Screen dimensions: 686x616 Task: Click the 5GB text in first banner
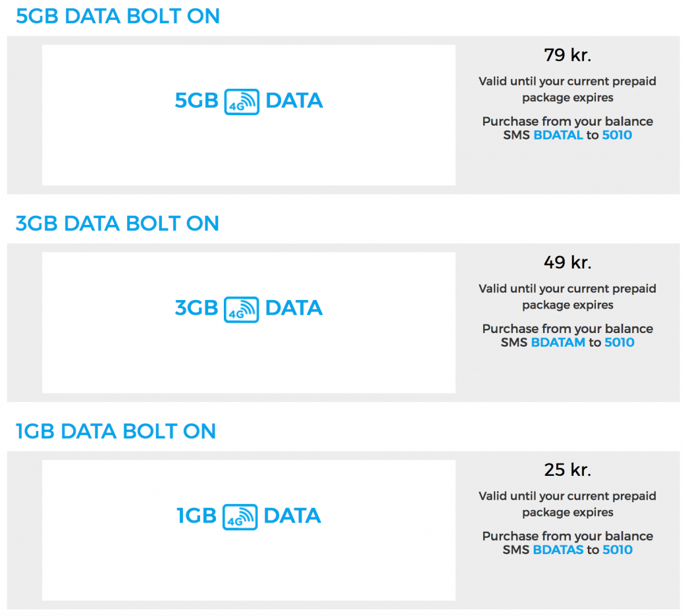[x=196, y=101]
